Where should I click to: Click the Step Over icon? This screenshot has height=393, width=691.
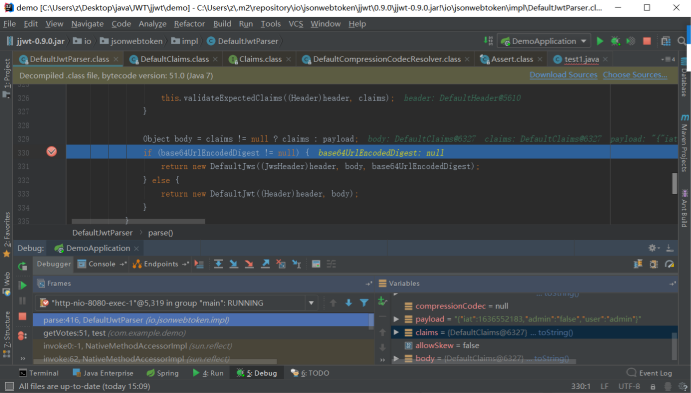point(218,264)
